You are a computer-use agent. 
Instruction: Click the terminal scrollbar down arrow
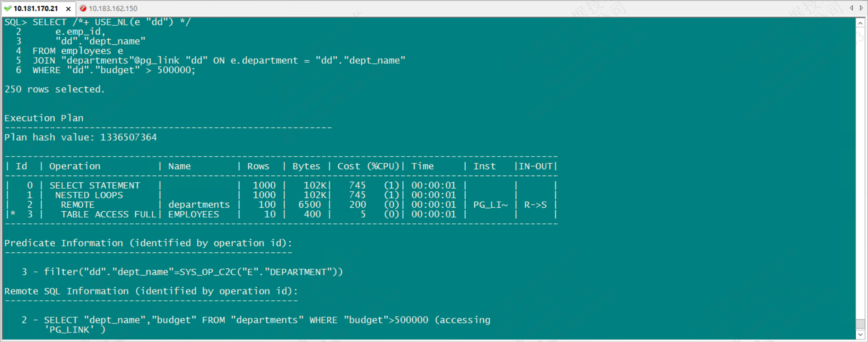(x=860, y=335)
